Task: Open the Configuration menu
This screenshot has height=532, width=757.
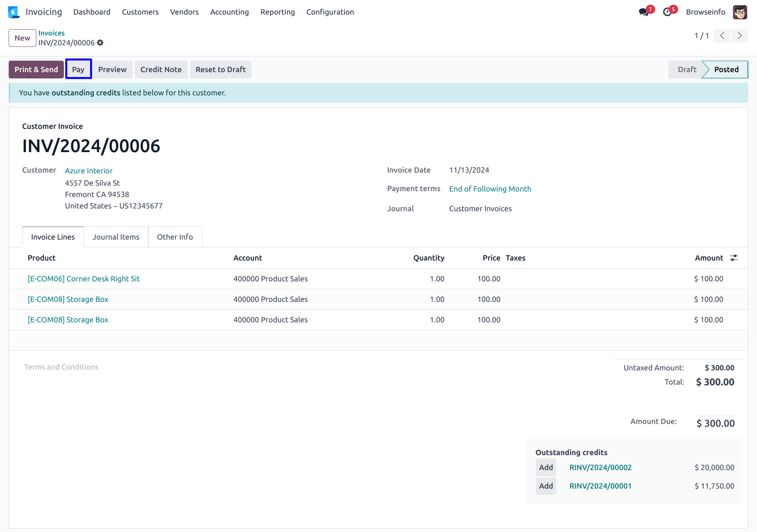Action: click(330, 12)
